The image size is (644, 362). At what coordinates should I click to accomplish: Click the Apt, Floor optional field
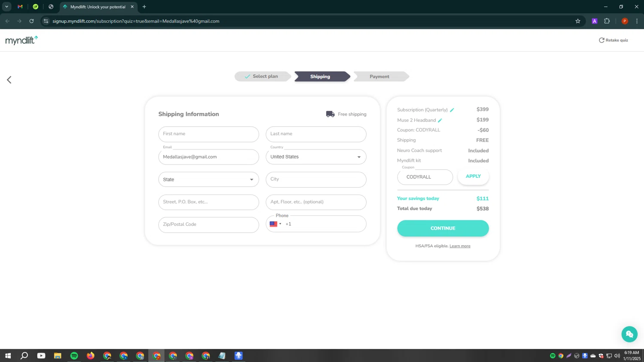pyautogui.click(x=316, y=202)
